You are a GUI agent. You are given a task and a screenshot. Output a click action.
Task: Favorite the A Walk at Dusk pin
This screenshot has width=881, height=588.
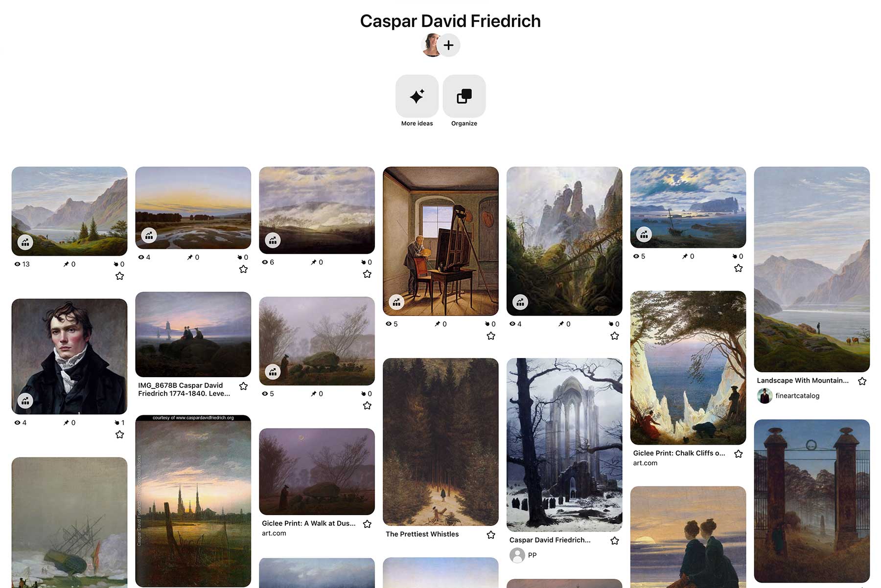pos(367,524)
